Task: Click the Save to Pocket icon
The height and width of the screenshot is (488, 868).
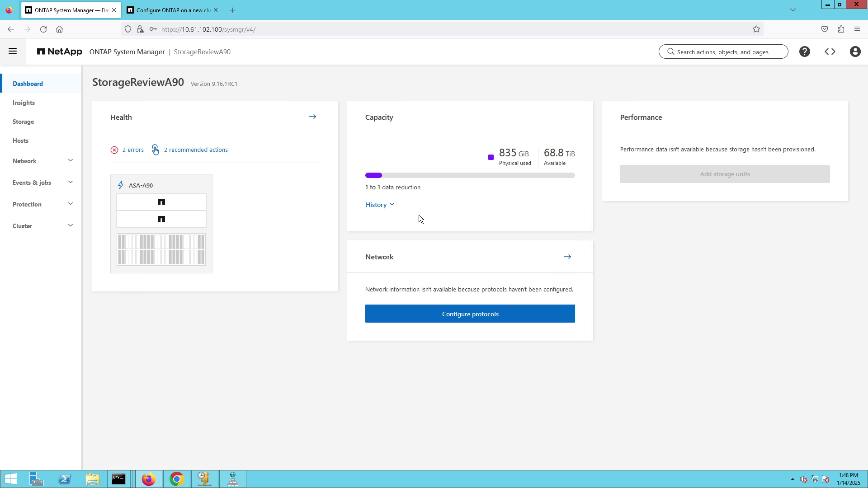Action: pyautogui.click(x=825, y=29)
